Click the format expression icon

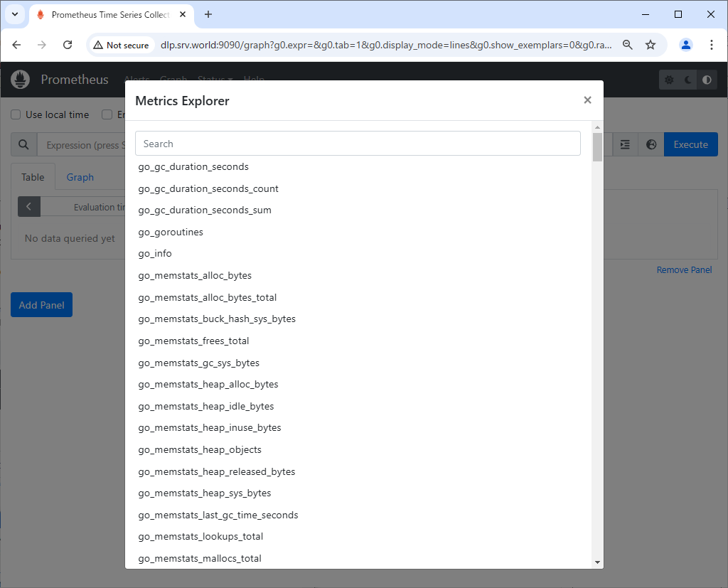click(625, 144)
